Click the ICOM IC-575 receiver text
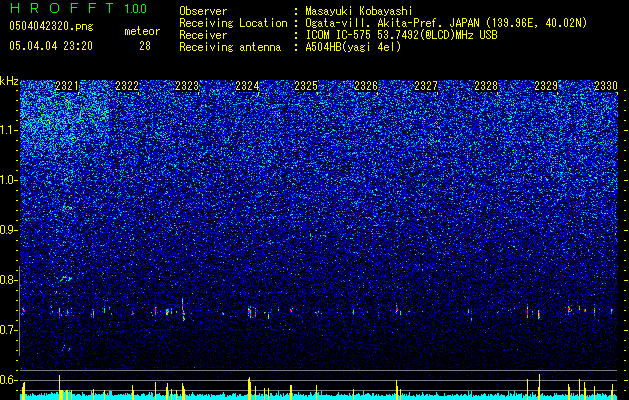 pos(401,35)
